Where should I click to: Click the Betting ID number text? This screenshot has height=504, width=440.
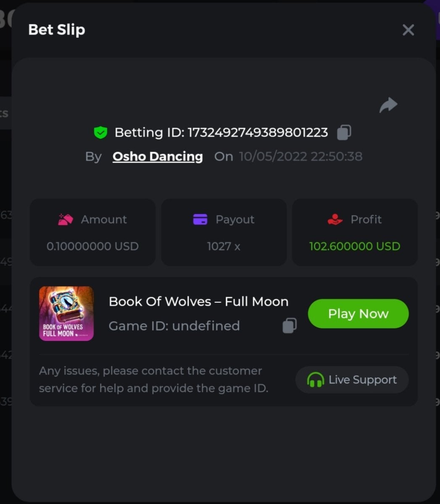(257, 132)
